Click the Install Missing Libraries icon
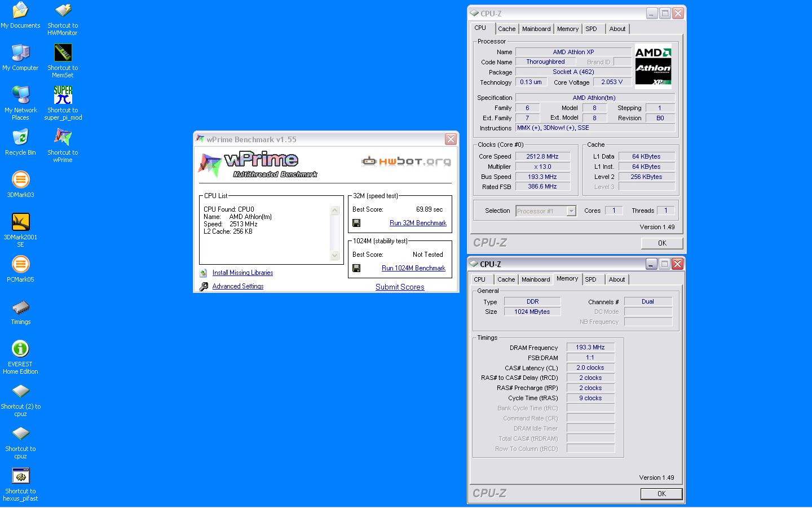The height and width of the screenshot is (508, 812). tap(204, 273)
